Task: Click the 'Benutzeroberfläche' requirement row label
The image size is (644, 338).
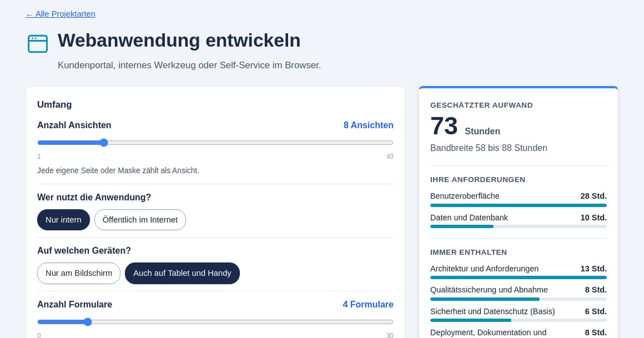Action: 465,196
